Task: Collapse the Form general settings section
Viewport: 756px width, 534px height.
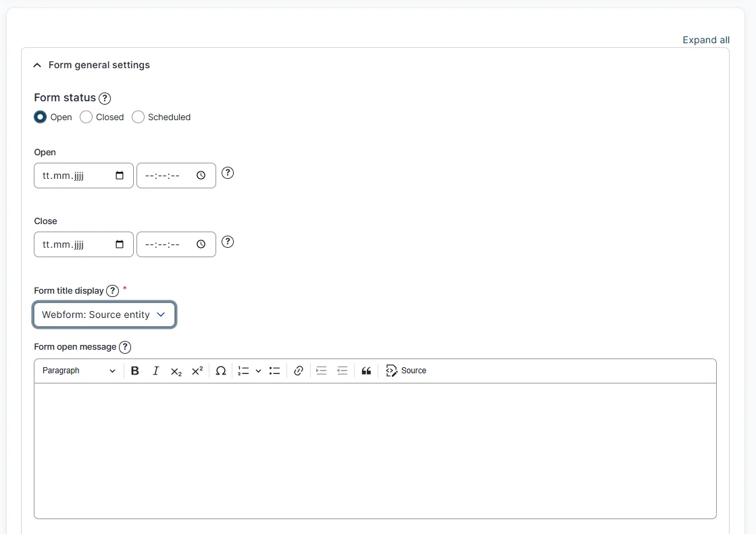Action: pyautogui.click(x=36, y=65)
